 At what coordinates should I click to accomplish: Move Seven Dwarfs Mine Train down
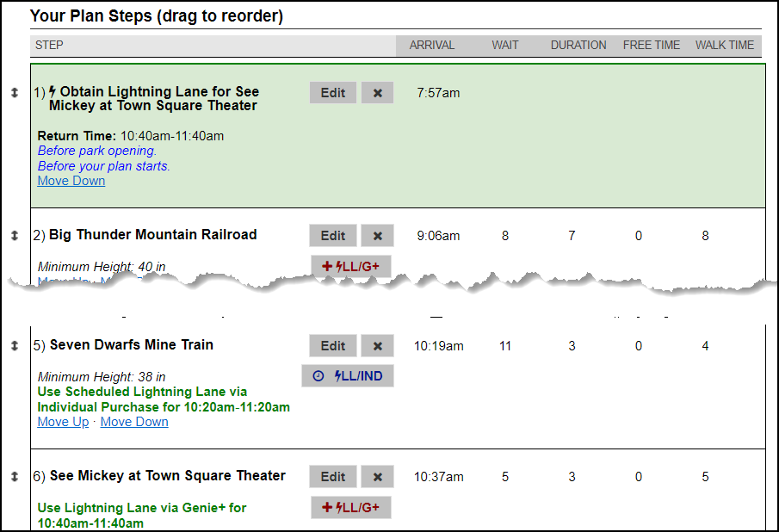click(134, 422)
